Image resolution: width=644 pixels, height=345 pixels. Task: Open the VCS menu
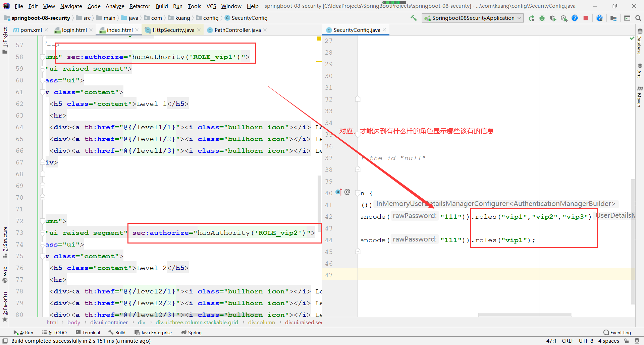pyautogui.click(x=211, y=6)
